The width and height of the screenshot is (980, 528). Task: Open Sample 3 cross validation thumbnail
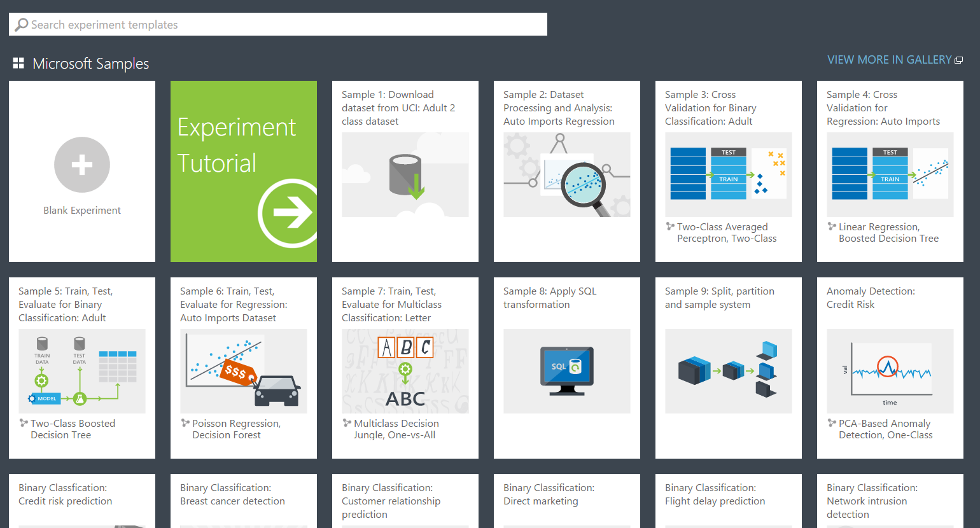click(729, 175)
